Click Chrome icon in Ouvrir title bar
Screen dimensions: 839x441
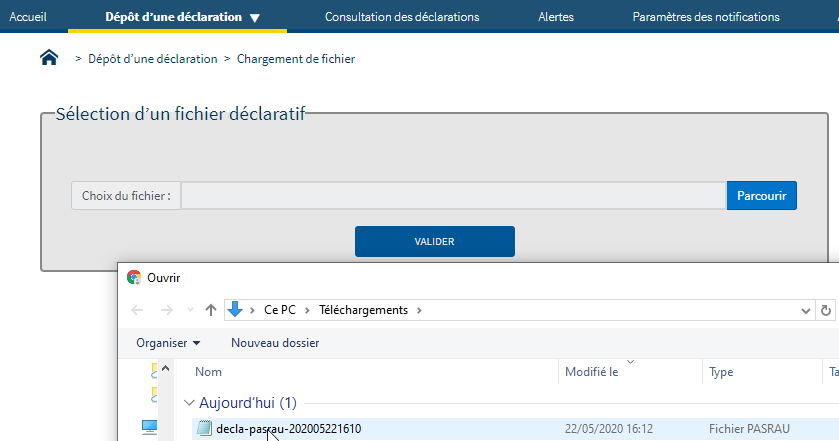(134, 277)
